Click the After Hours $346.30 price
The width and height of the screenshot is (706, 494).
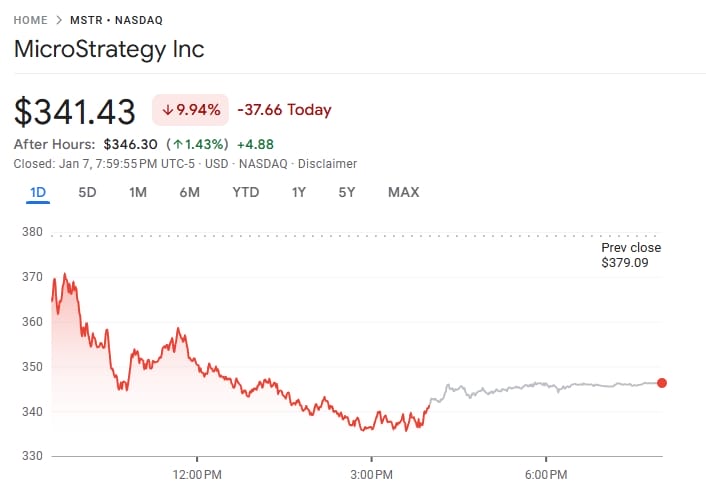[x=131, y=144]
